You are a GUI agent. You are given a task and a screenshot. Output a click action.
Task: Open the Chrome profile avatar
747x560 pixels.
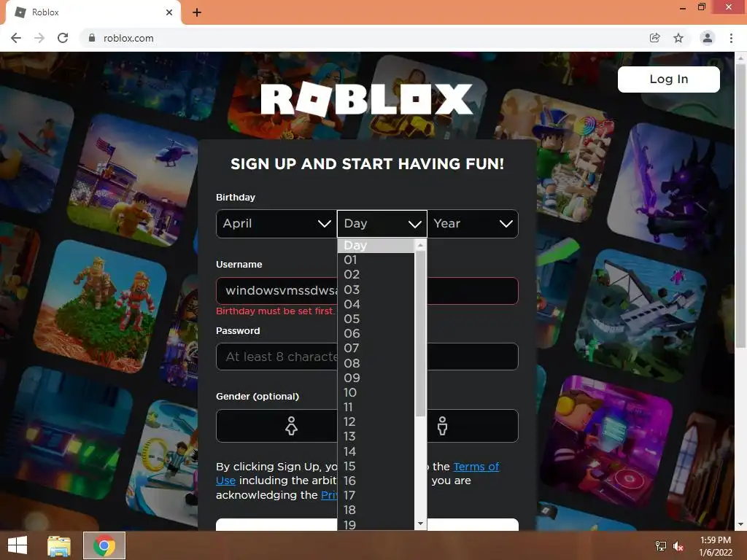coord(707,38)
